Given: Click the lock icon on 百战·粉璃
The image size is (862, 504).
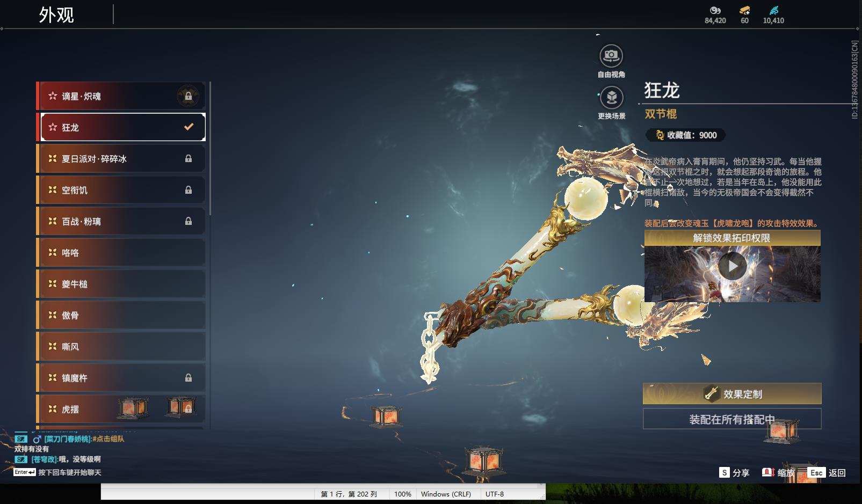Looking at the screenshot, I should pyautogui.click(x=189, y=221).
